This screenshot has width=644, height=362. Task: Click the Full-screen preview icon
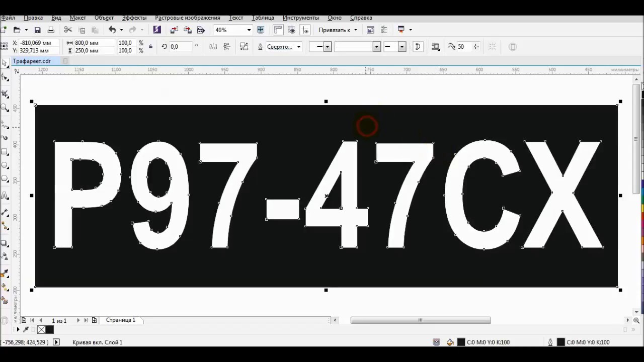[261, 30]
